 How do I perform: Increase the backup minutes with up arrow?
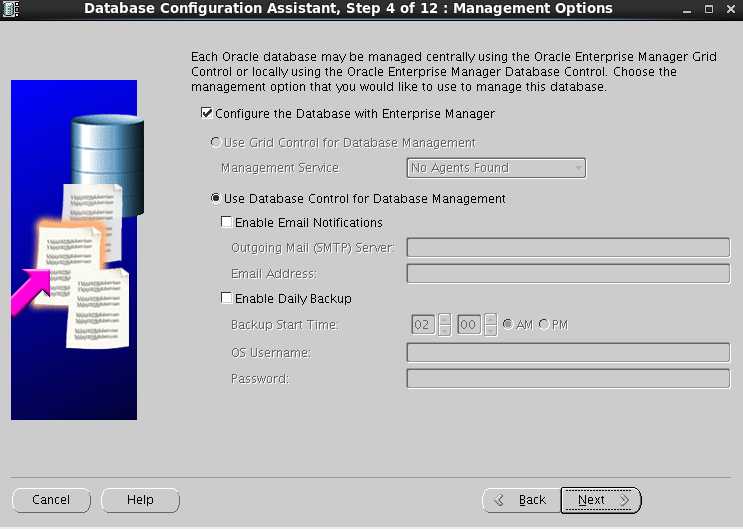491,319
